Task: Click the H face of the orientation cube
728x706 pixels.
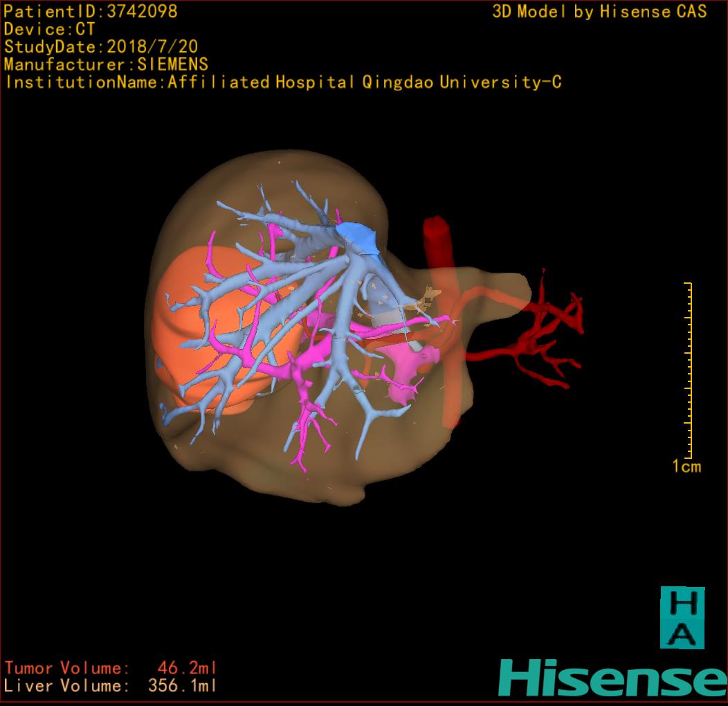Action: click(x=682, y=602)
